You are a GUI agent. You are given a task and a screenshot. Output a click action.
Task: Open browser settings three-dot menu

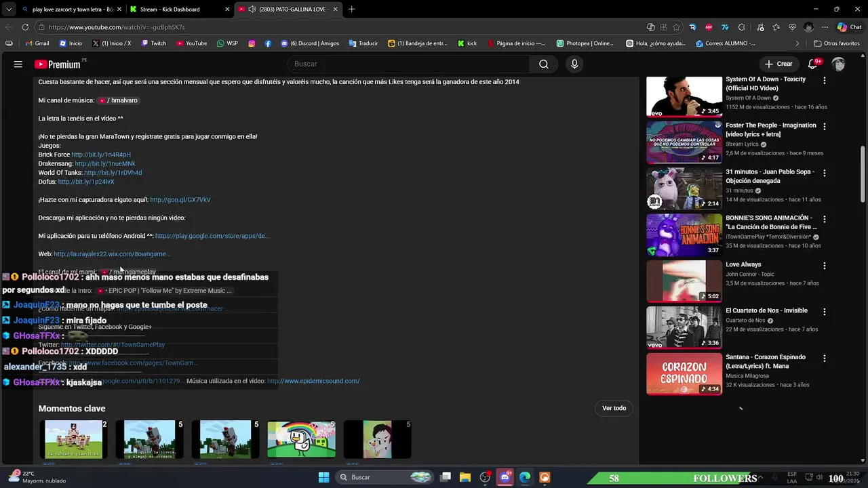click(x=825, y=27)
